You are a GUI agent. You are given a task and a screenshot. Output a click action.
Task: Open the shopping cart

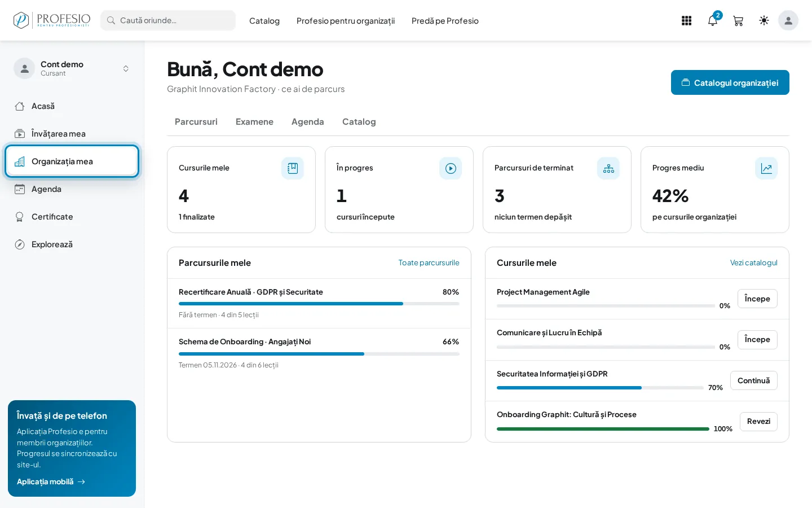(x=738, y=21)
